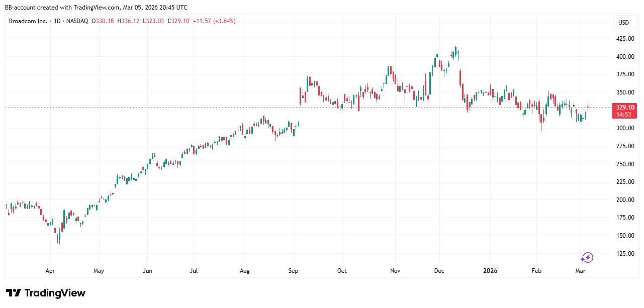Screen dimensions: 644x308
Task: Click the red 329.10 current price label
Action: 624,107
